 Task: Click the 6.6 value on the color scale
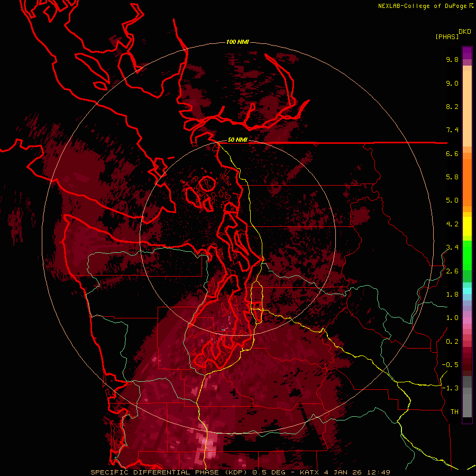(452, 153)
